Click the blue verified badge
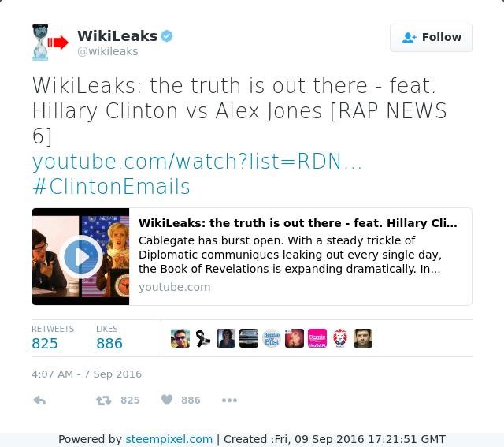This screenshot has width=504, height=447. click(x=167, y=35)
